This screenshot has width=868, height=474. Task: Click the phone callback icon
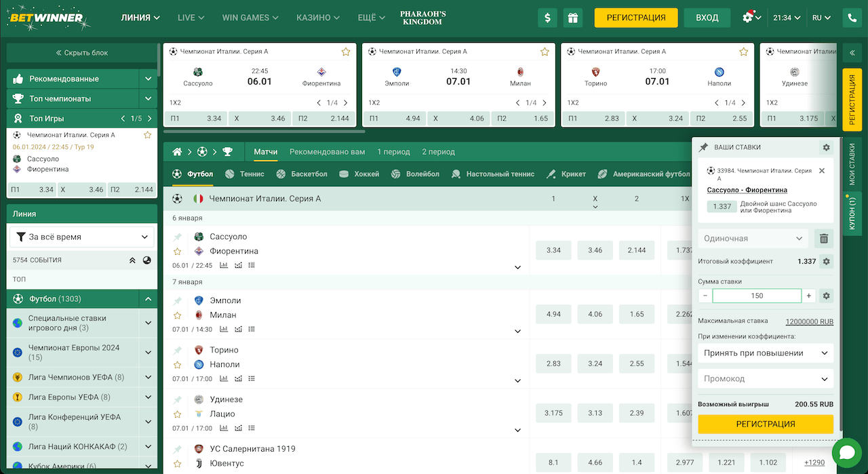(x=852, y=18)
